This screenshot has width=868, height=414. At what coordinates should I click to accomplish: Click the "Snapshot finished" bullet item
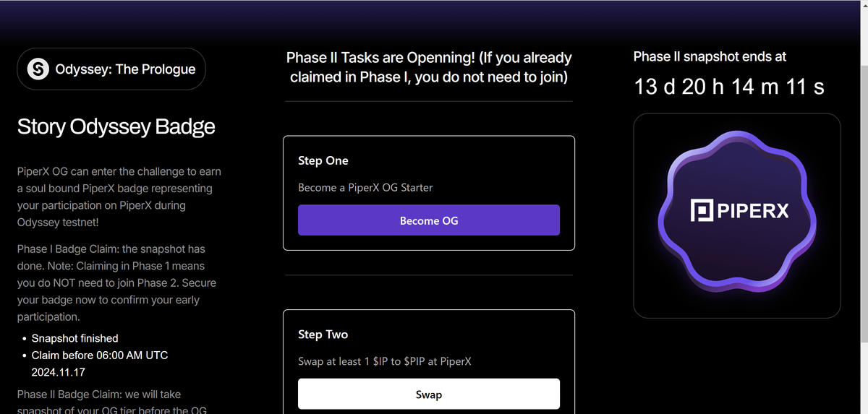click(x=75, y=338)
